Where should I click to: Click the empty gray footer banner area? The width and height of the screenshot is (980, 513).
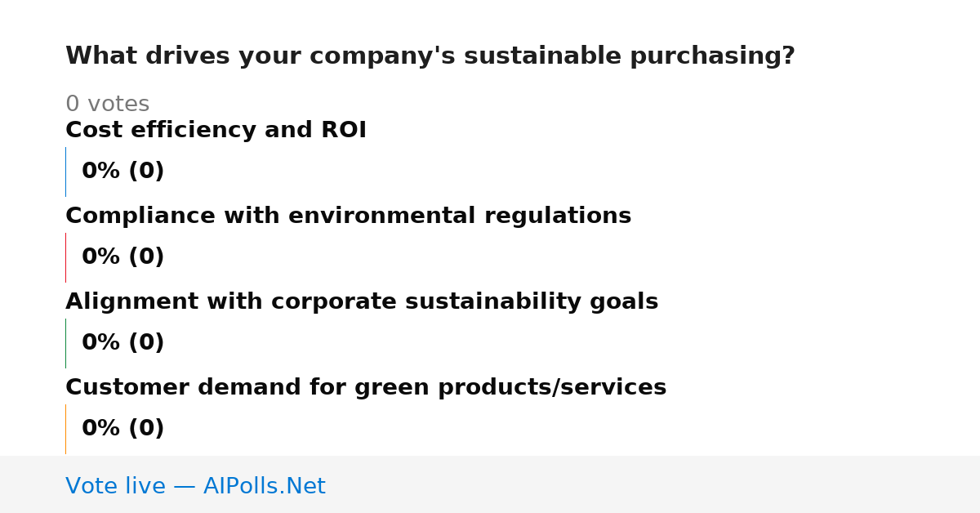click(653, 484)
